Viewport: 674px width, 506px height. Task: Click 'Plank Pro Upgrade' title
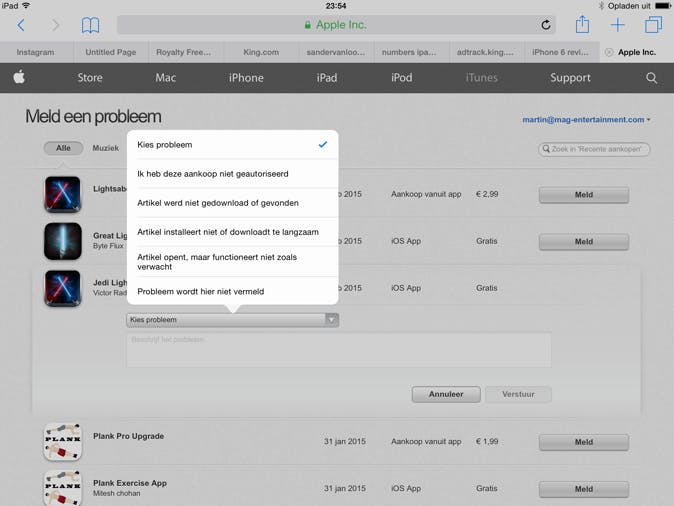point(129,436)
